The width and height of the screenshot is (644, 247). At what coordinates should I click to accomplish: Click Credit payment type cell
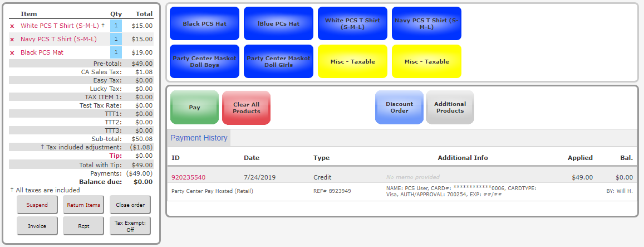pos(322,177)
